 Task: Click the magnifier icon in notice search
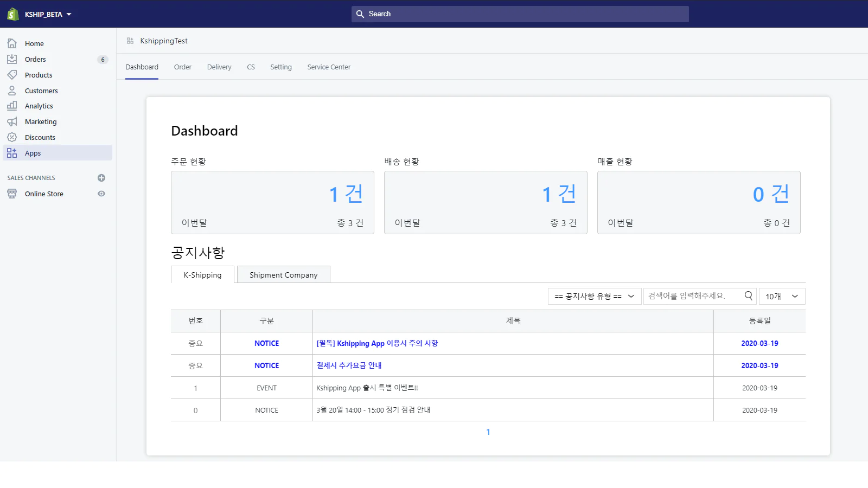[x=748, y=296]
